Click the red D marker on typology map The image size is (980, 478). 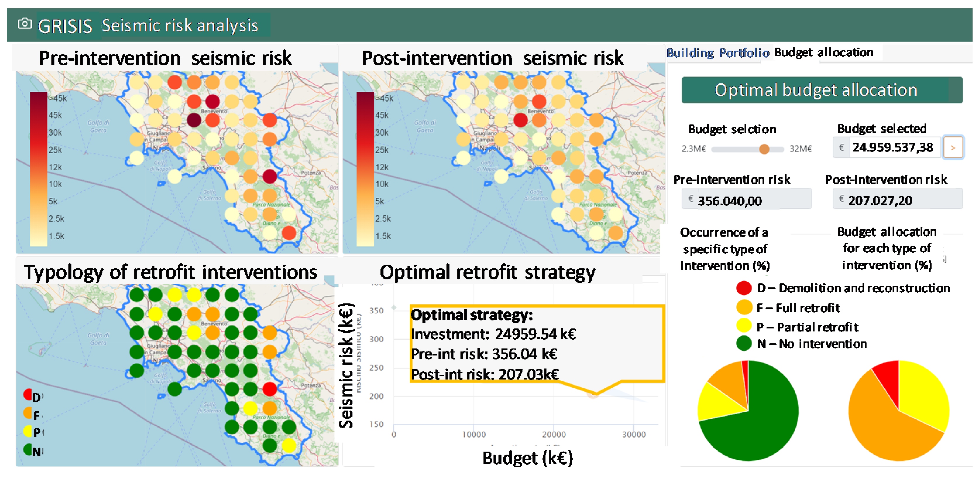point(269,389)
